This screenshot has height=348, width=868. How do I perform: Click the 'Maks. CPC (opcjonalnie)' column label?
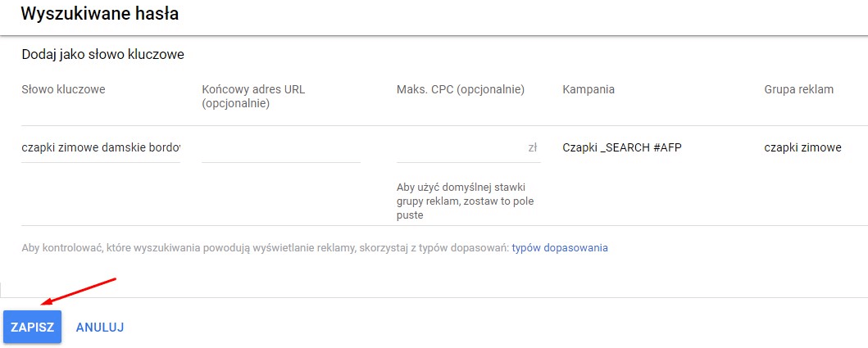pyautogui.click(x=461, y=89)
